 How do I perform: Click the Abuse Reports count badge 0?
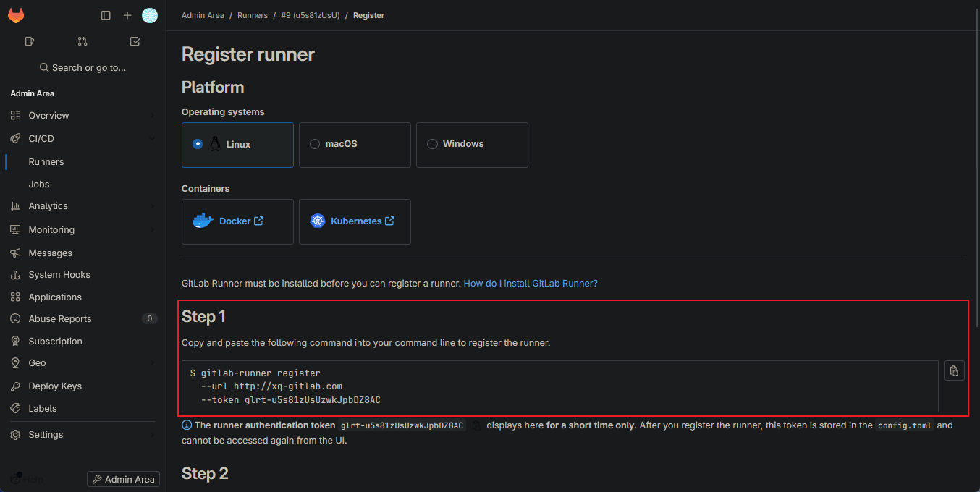(150, 318)
